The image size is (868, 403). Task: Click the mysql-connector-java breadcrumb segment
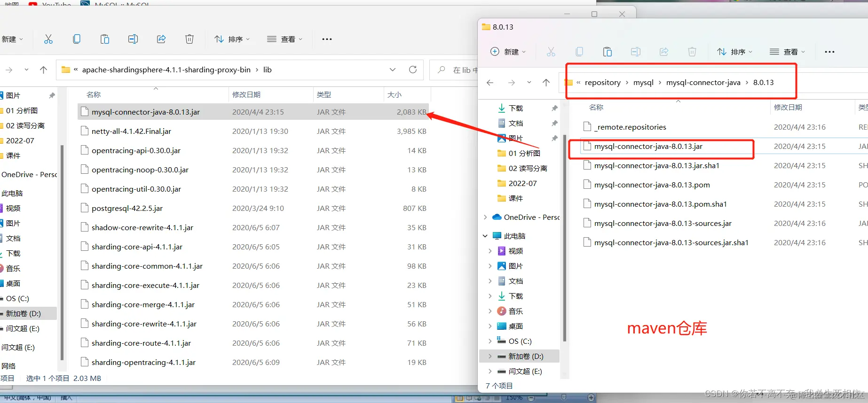click(703, 83)
